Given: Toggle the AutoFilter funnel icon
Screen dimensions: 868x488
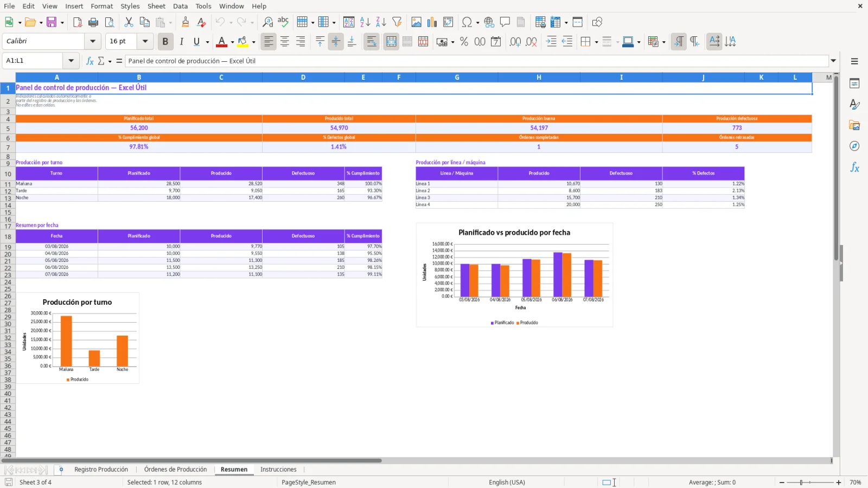Looking at the screenshot, I should pyautogui.click(x=397, y=22).
